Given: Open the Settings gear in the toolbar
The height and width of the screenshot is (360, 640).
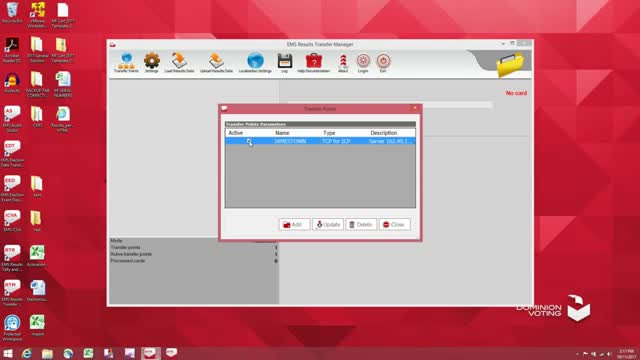Looking at the screenshot, I should pyautogui.click(x=151, y=63).
